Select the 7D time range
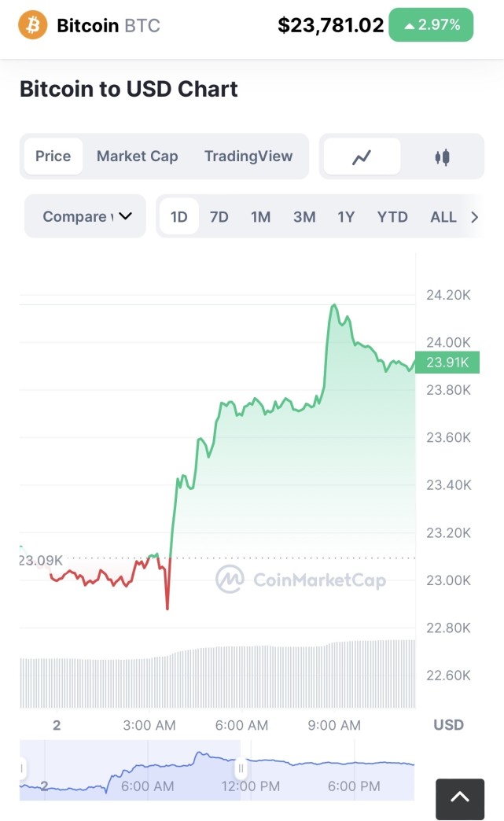This screenshot has width=504, height=821. coord(219,216)
